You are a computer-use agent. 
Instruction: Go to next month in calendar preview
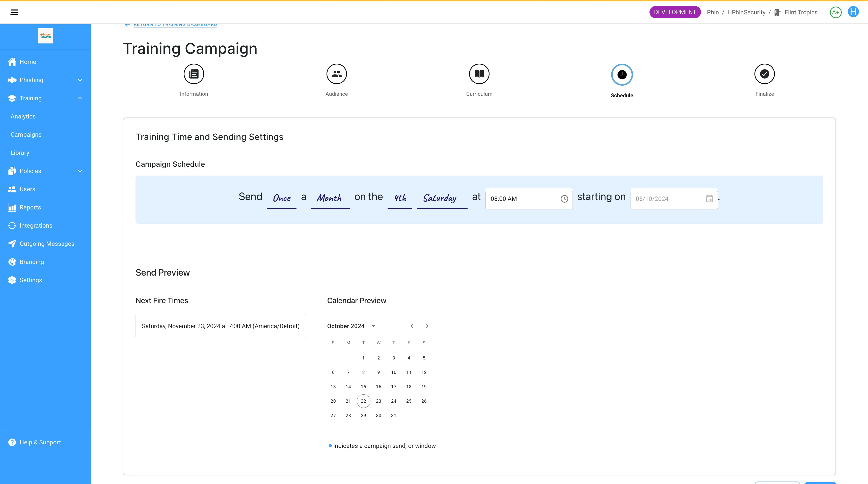[x=427, y=326]
